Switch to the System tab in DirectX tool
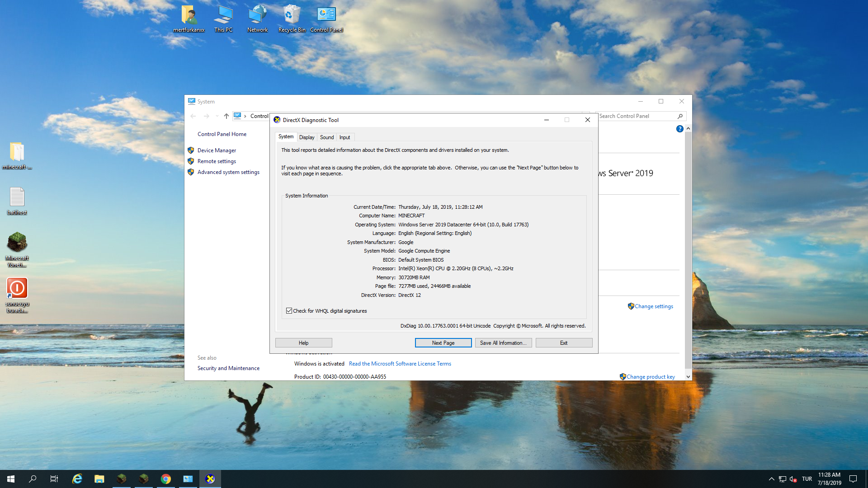The image size is (868, 488). pyautogui.click(x=286, y=136)
